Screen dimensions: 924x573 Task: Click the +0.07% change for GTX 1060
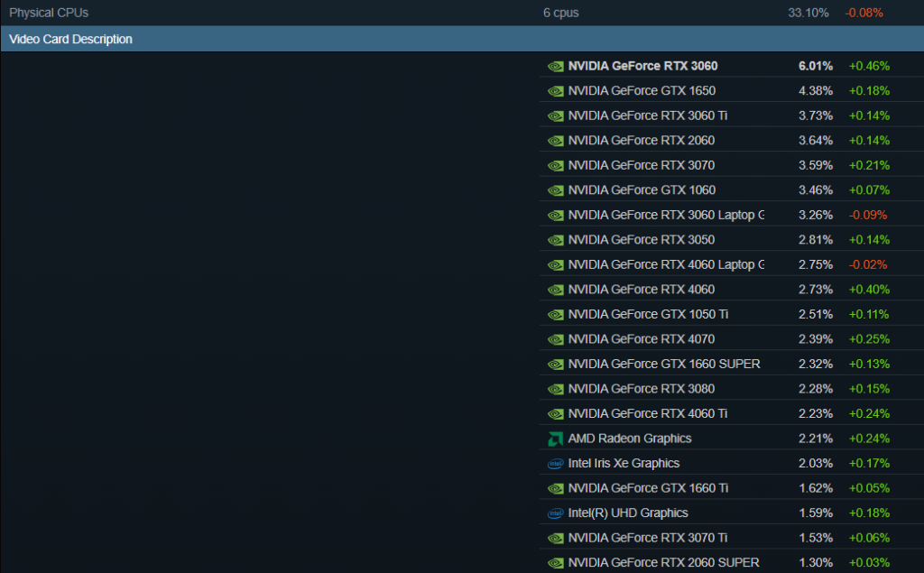tap(869, 189)
